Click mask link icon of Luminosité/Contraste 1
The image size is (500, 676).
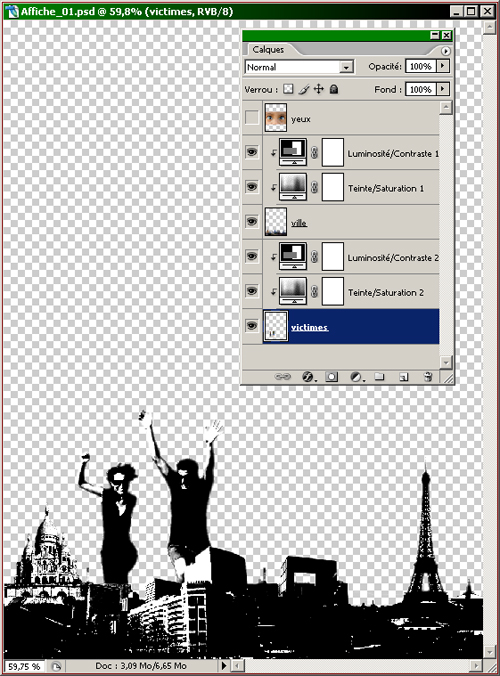(x=314, y=152)
